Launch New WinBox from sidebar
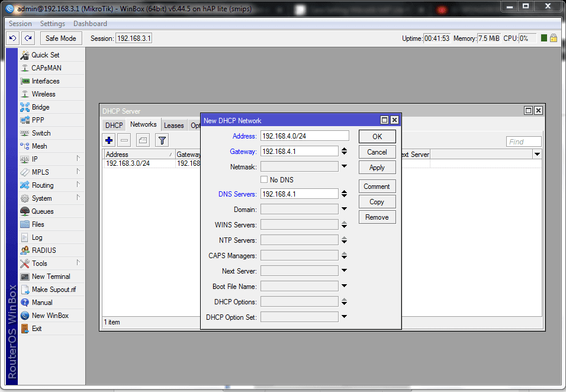Viewport: 566px width, 392px height. (52, 315)
